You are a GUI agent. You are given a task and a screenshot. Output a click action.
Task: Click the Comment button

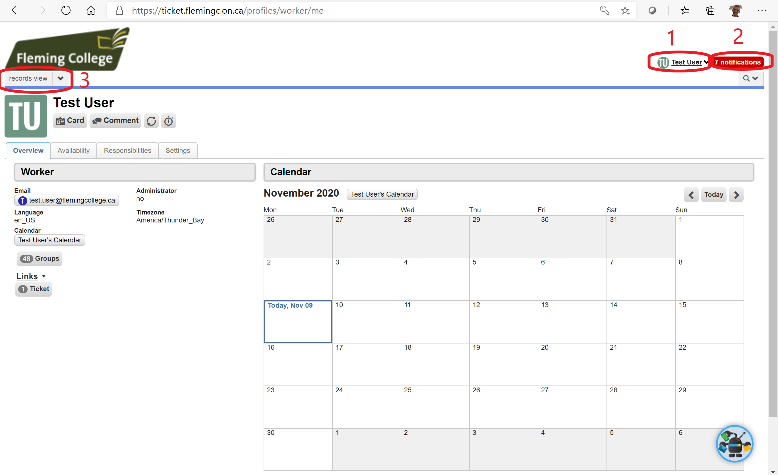[x=115, y=121]
